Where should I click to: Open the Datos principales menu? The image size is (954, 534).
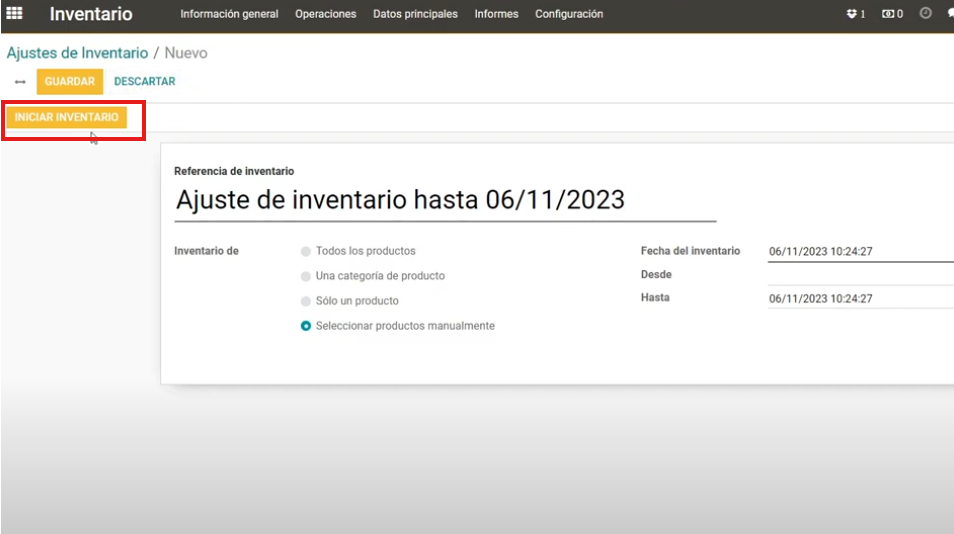tap(415, 13)
